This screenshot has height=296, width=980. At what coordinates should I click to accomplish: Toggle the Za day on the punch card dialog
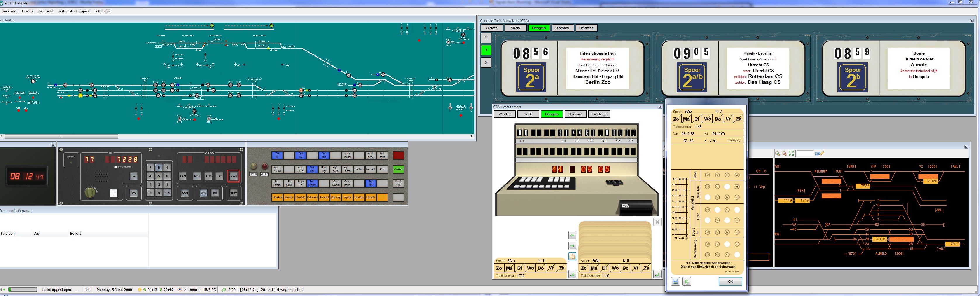[x=738, y=119]
